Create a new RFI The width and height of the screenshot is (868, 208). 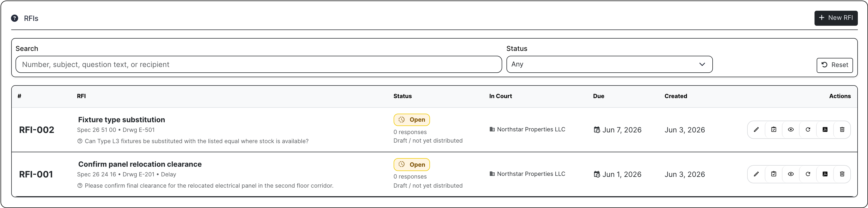[836, 18]
